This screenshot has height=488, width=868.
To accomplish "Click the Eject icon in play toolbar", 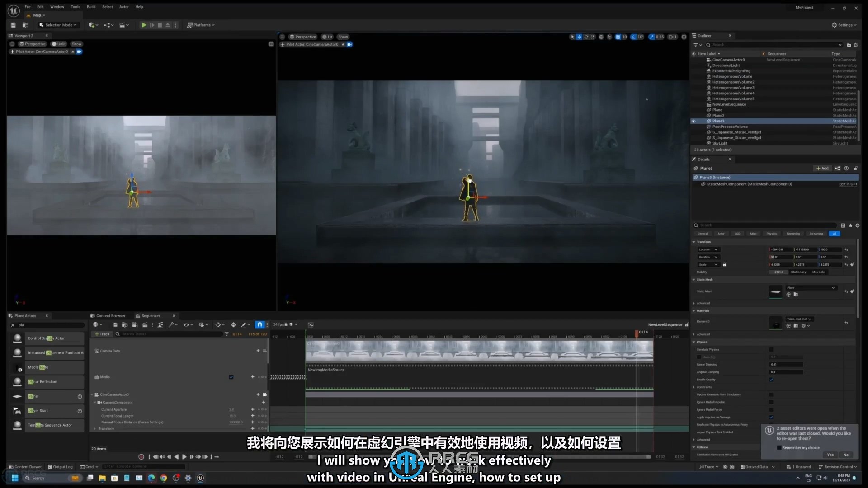I will pyautogui.click(x=168, y=25).
